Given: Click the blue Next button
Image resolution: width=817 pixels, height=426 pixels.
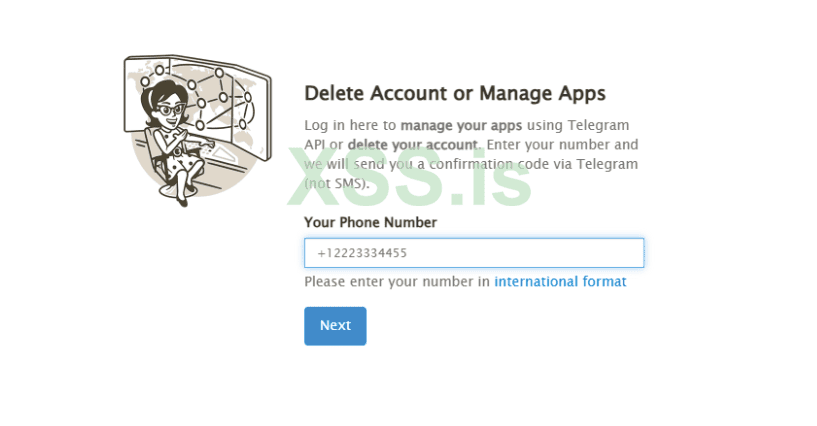Looking at the screenshot, I should point(335,325).
